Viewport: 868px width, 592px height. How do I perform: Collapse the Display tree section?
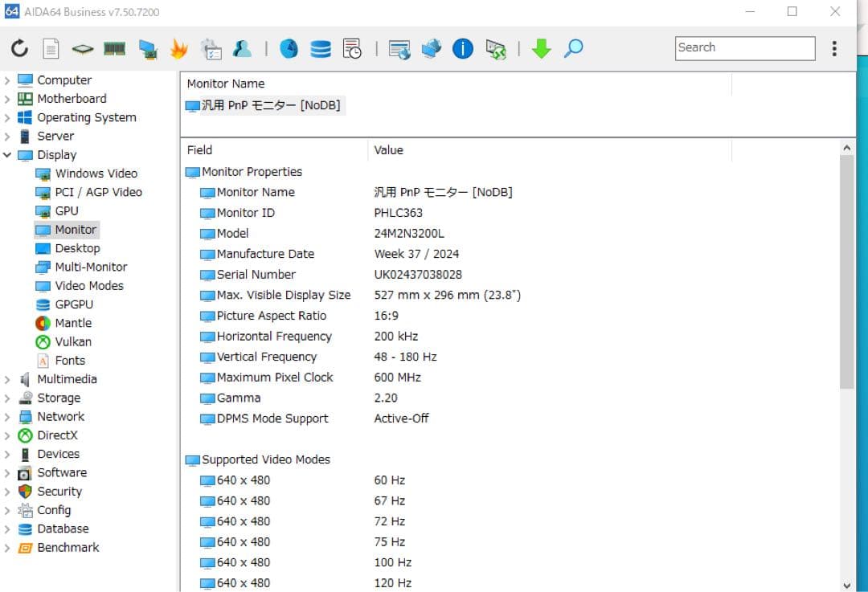(8, 154)
